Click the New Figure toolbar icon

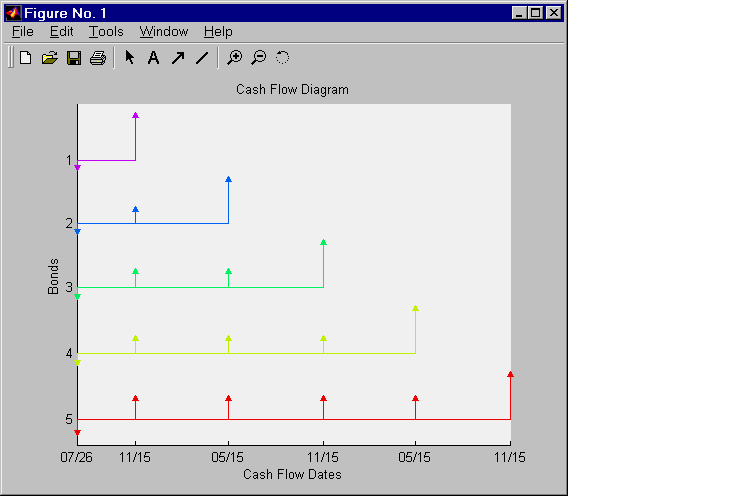pyautogui.click(x=25, y=58)
